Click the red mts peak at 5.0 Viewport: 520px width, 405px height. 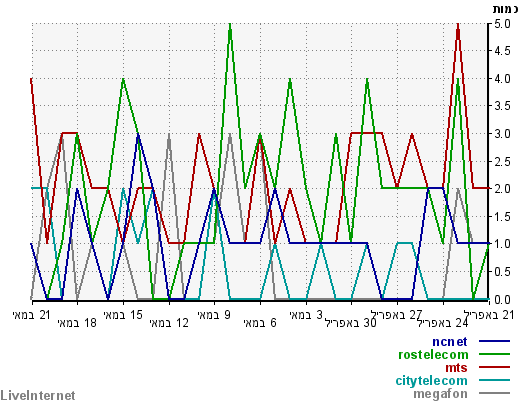click(x=458, y=25)
